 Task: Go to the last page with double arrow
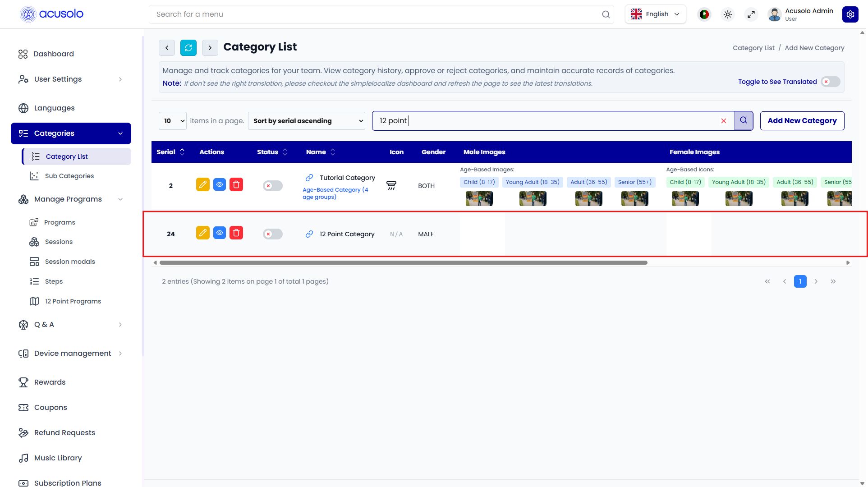click(x=833, y=281)
